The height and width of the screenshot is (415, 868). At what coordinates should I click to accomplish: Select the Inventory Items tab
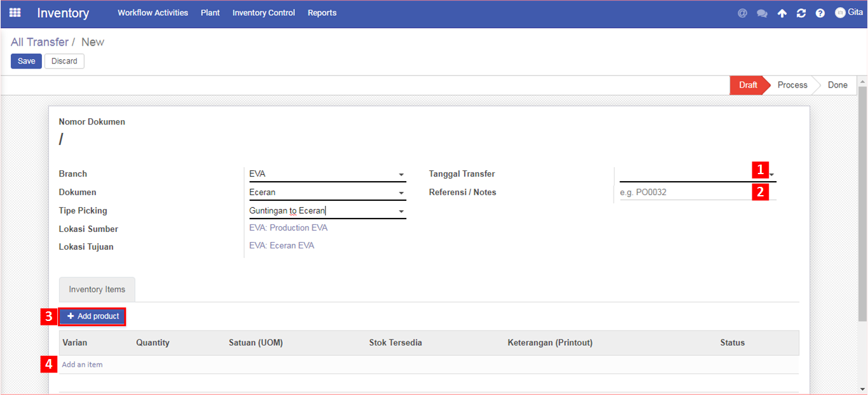pyautogui.click(x=97, y=289)
